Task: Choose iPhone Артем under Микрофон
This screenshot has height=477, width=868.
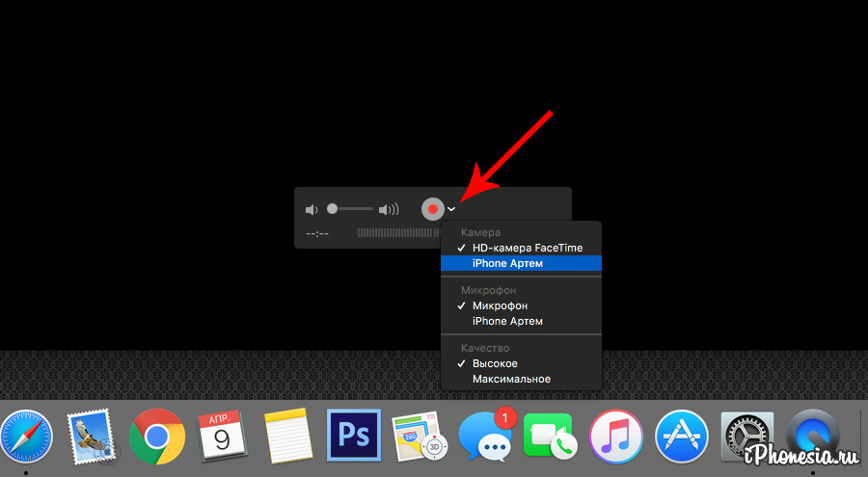Action: [x=521, y=321]
